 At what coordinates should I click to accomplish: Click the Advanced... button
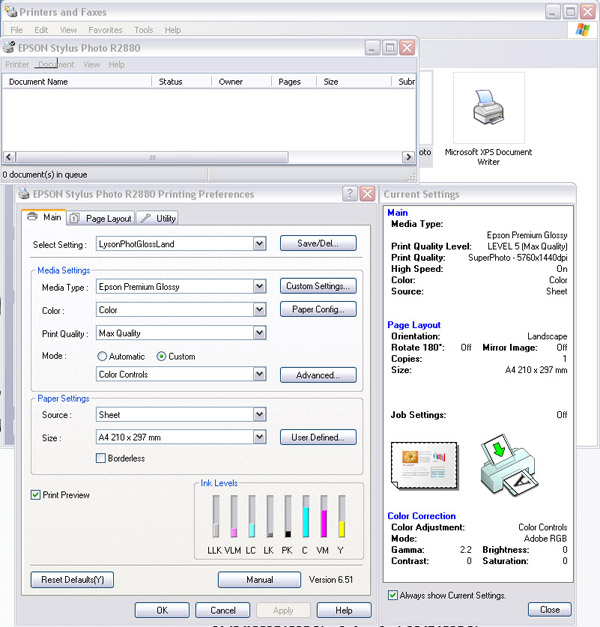[318, 375]
